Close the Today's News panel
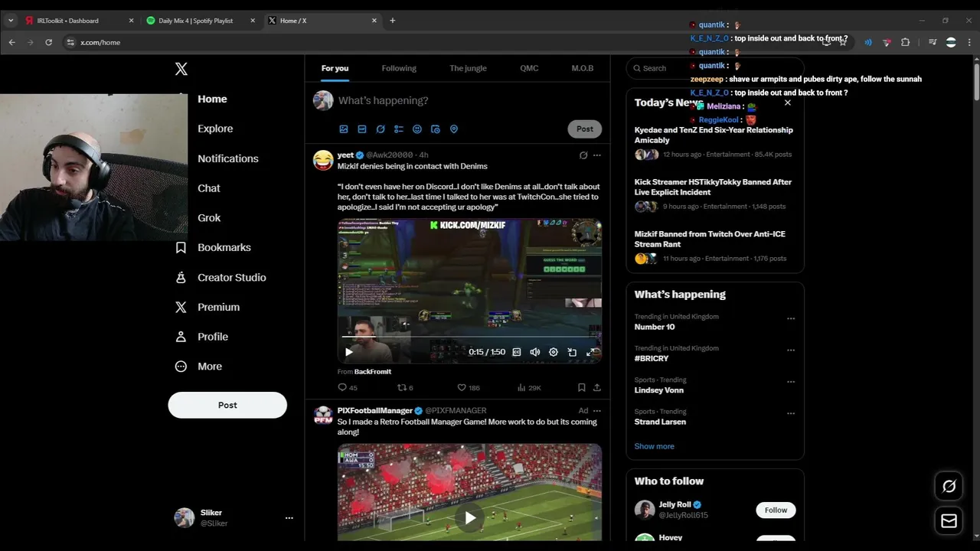Image resolution: width=980 pixels, height=551 pixels. [x=787, y=103]
